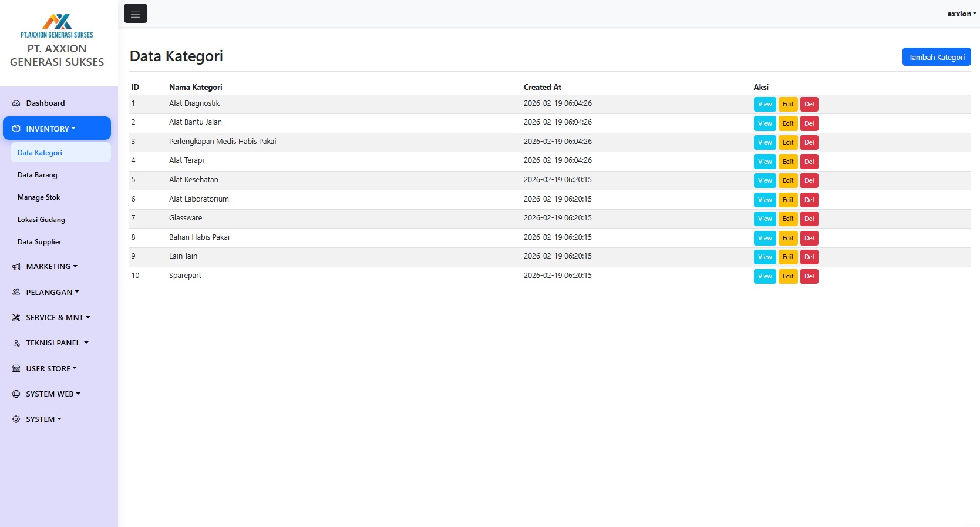Collapse the INVENTORY sidebar menu
The height and width of the screenshot is (527, 980).
57,128
